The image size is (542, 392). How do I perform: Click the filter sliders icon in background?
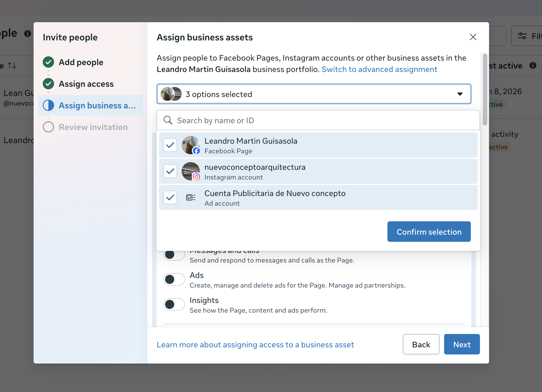click(x=522, y=36)
